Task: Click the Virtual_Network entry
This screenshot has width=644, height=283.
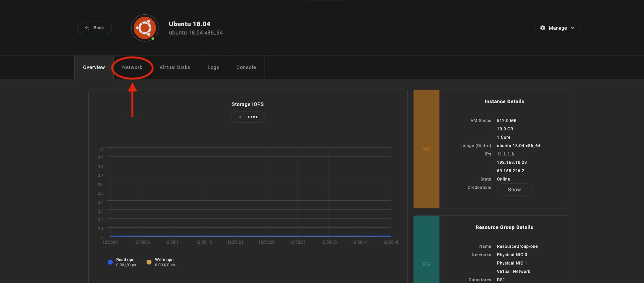Action: (x=513, y=271)
